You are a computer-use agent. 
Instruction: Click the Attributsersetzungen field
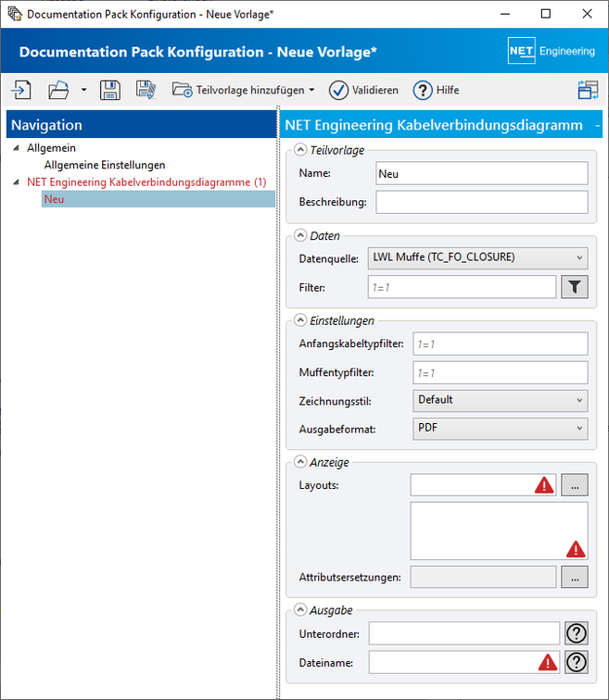pos(483,577)
